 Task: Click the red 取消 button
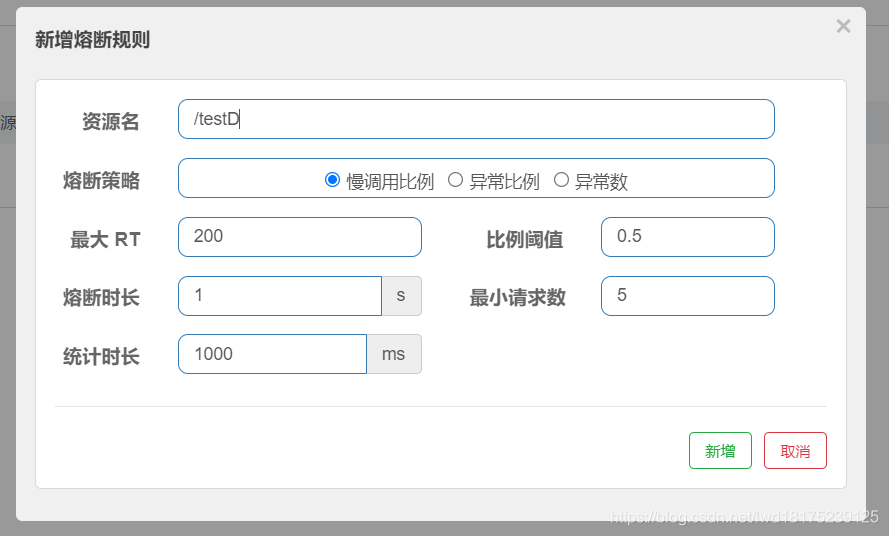[795, 451]
